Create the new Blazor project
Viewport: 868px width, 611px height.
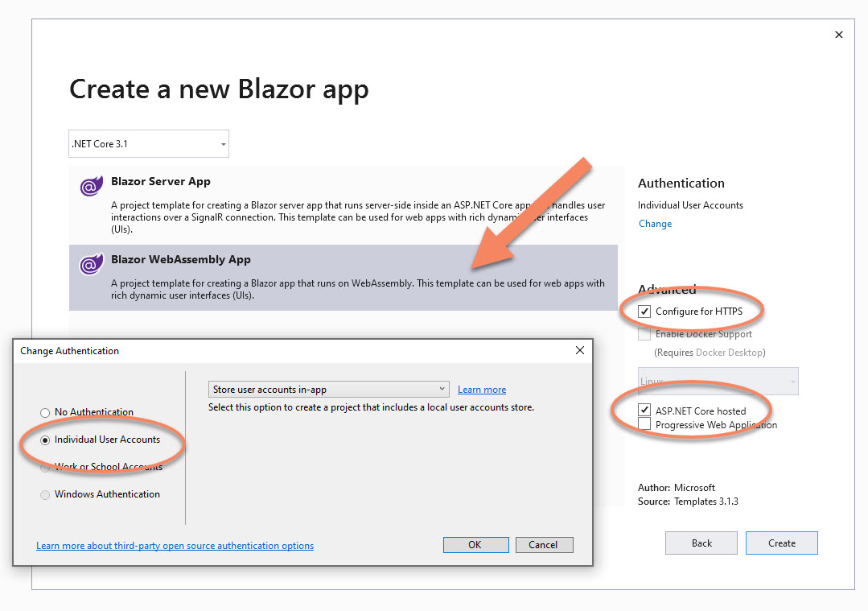pyautogui.click(x=781, y=543)
